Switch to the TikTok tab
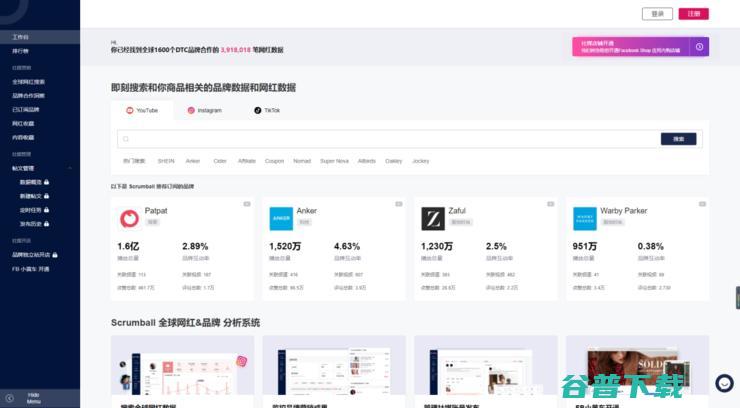The image size is (740, 408). tap(267, 110)
